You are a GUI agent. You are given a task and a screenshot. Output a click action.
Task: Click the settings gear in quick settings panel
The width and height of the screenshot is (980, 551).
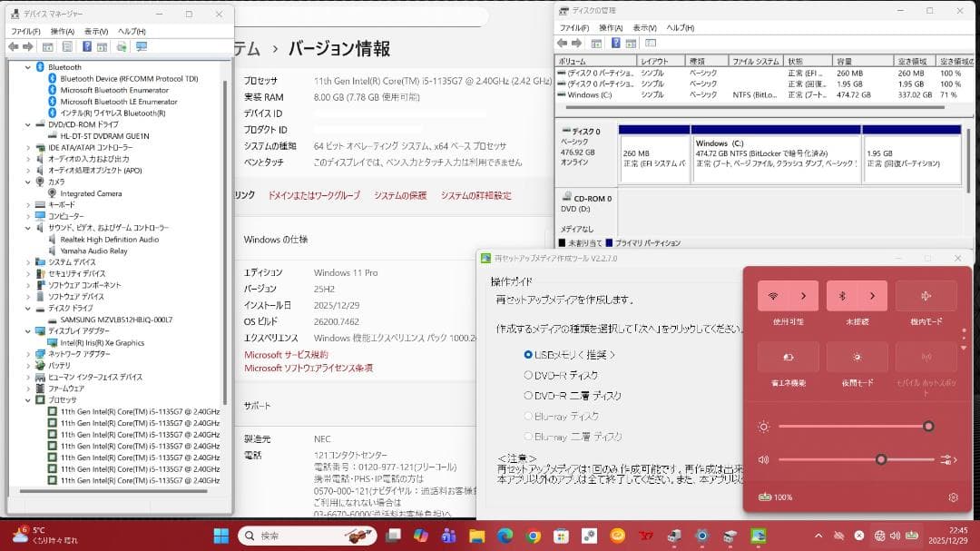tap(952, 497)
